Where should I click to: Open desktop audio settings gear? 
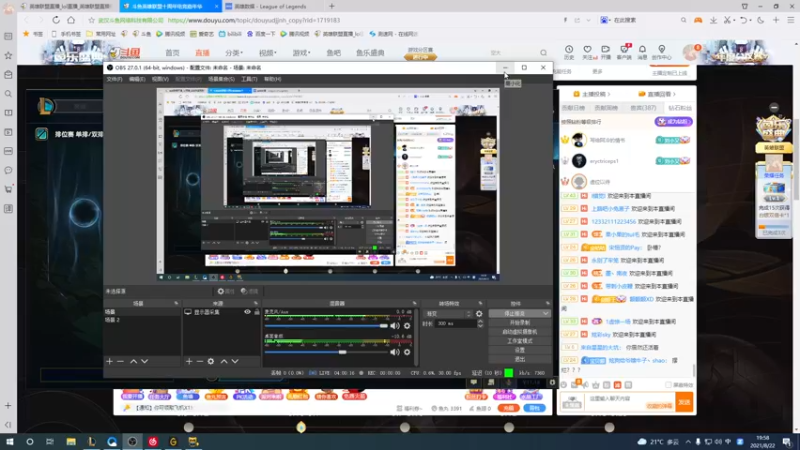pos(407,352)
